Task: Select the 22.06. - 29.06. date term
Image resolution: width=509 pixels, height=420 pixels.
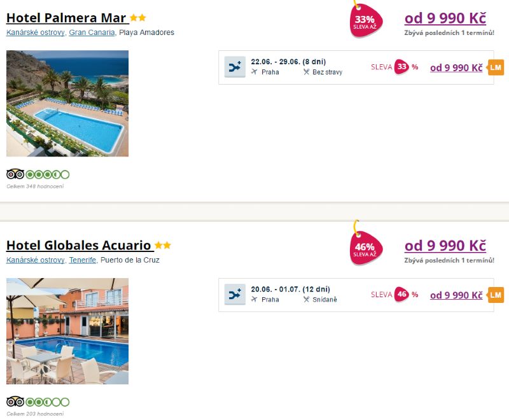Action: pos(288,62)
